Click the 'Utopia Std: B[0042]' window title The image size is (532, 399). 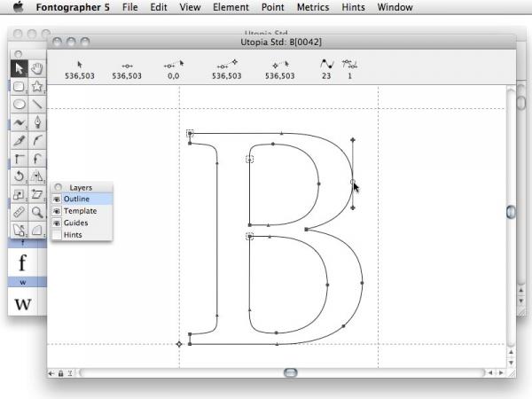(x=281, y=43)
